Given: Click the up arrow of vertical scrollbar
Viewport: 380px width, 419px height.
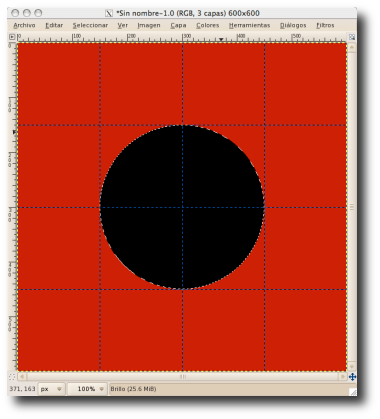Looking at the screenshot, I should (352, 47).
